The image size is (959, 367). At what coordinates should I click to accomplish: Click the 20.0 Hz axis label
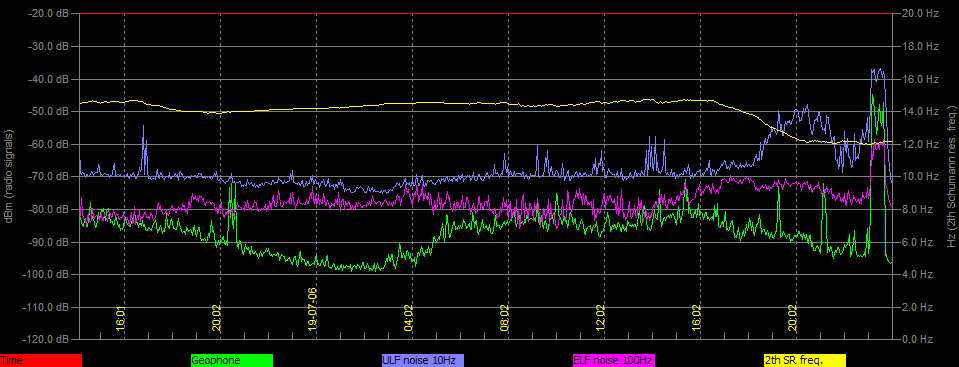pos(920,13)
